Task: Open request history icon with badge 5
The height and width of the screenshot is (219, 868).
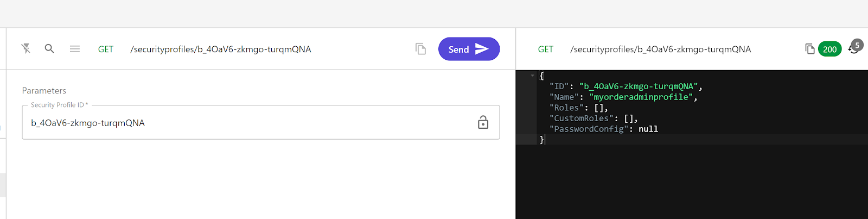Action: pos(855,47)
